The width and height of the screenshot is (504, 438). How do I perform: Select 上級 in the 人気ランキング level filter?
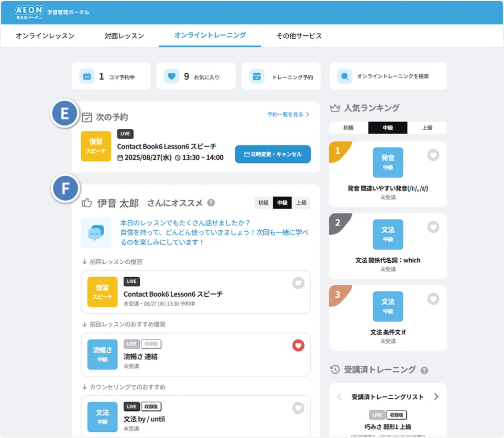(427, 128)
